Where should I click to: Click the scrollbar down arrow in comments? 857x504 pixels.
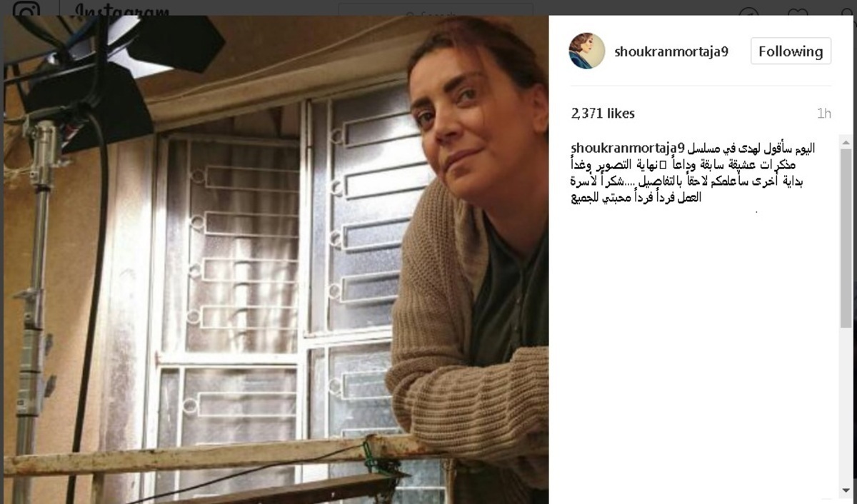click(x=846, y=490)
